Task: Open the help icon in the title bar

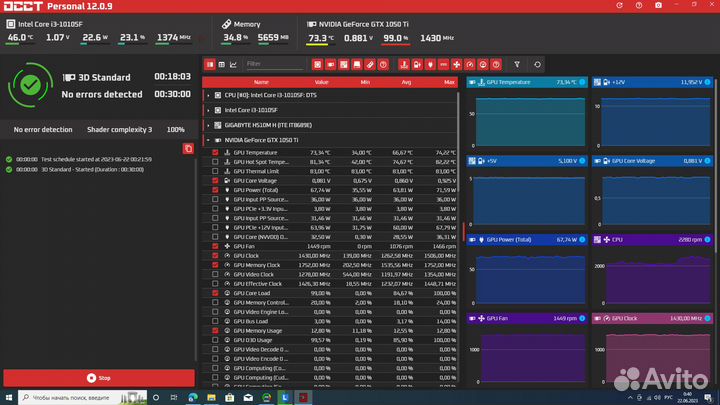Action: coord(639,6)
